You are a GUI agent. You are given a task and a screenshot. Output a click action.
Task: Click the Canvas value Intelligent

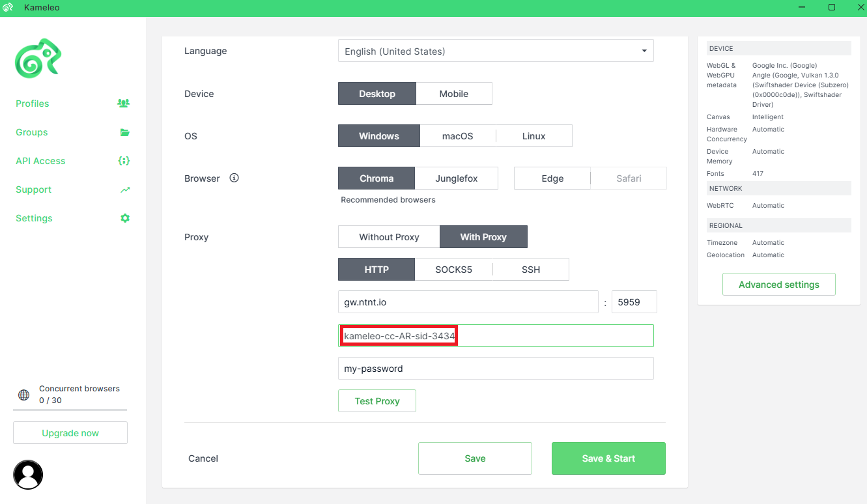[x=768, y=117]
